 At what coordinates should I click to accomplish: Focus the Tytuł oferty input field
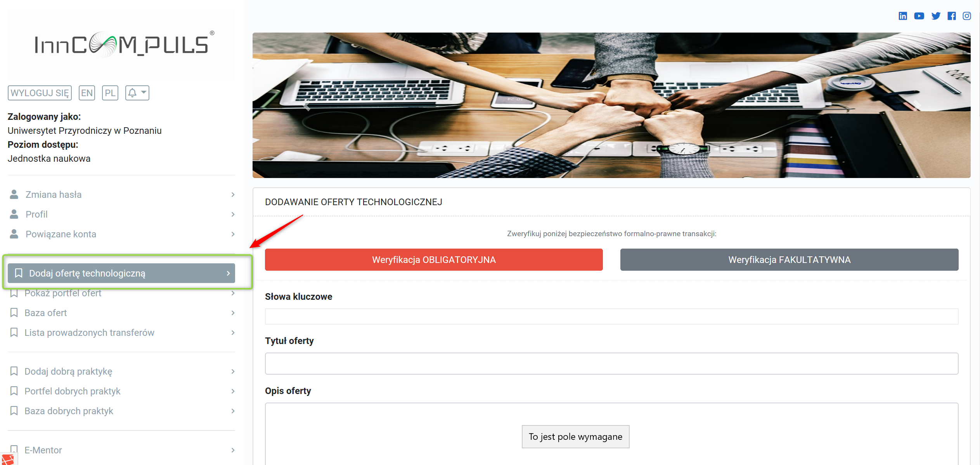(x=611, y=363)
